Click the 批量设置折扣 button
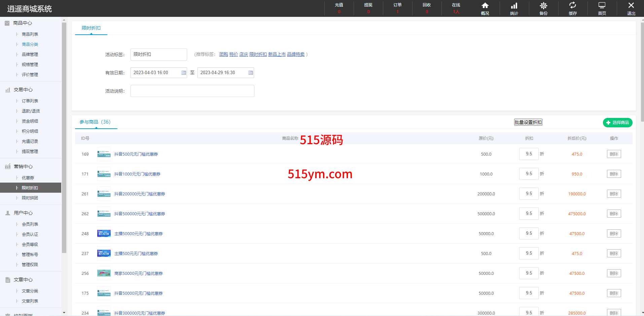The height and width of the screenshot is (316, 644). (x=528, y=122)
